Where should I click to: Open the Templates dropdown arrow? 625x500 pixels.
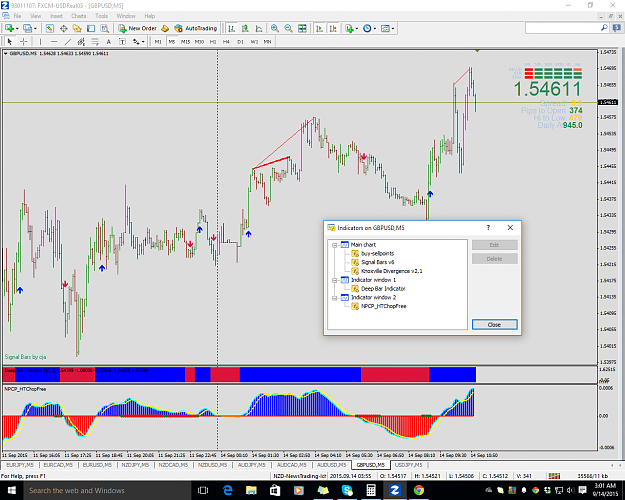pos(393,29)
